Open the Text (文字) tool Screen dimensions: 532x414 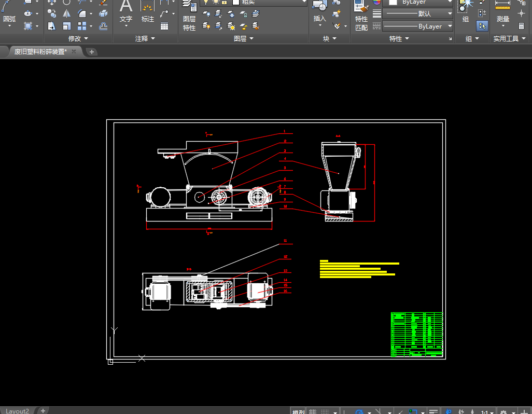[x=126, y=12]
